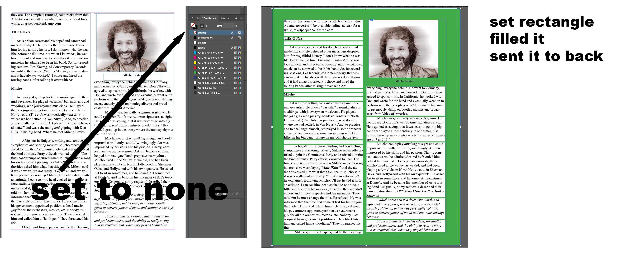Select the [Paper] swatch row

202,43
